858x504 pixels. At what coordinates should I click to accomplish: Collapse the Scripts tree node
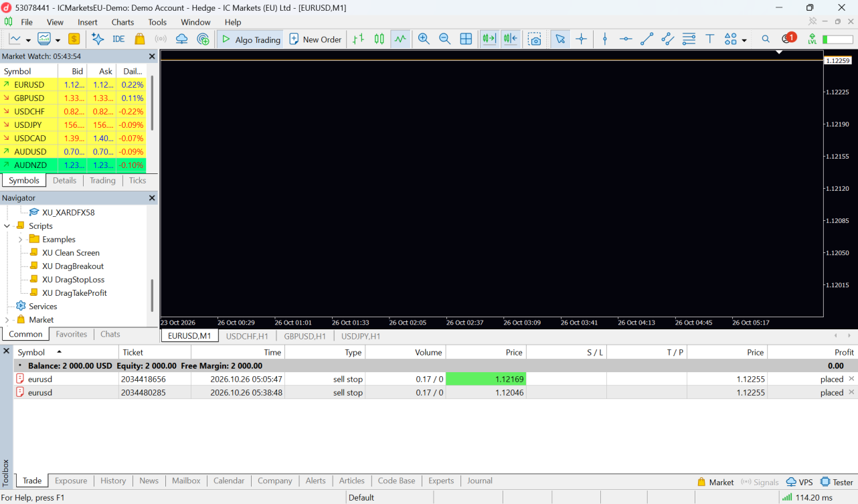(7, 226)
